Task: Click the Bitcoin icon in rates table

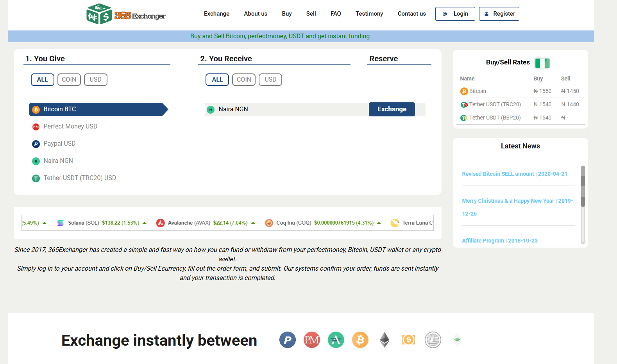Action: click(x=464, y=91)
